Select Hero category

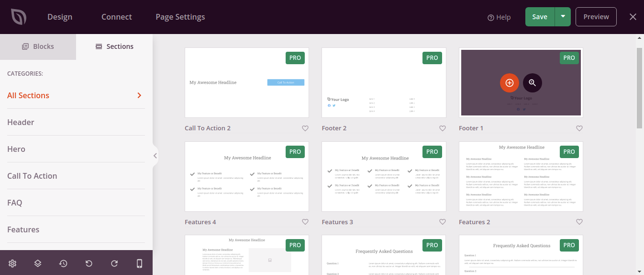pos(76,149)
